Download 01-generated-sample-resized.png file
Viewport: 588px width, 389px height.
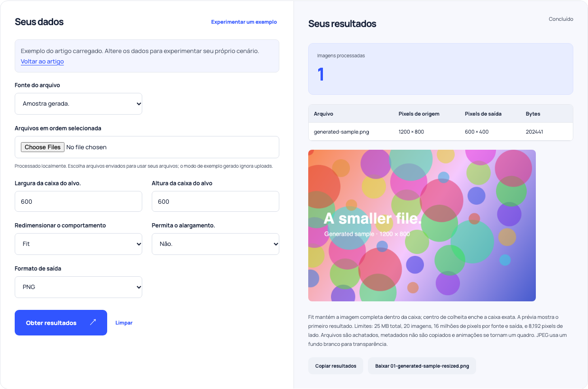pyautogui.click(x=422, y=366)
